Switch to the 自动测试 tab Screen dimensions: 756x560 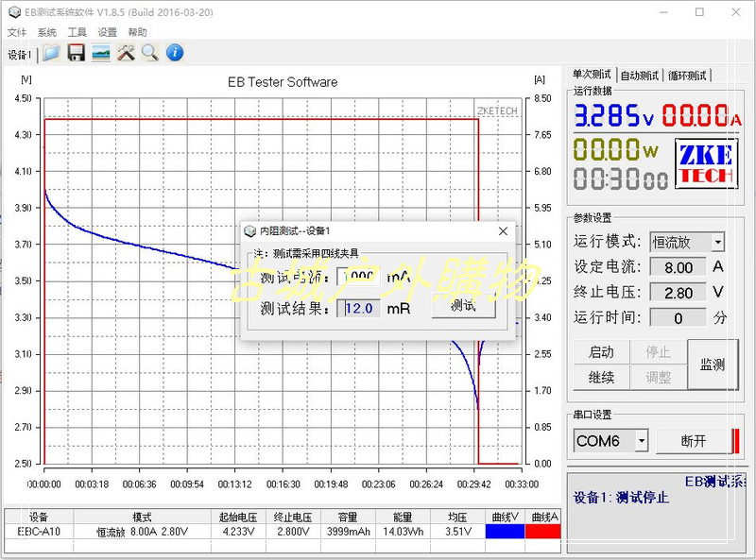click(x=640, y=76)
